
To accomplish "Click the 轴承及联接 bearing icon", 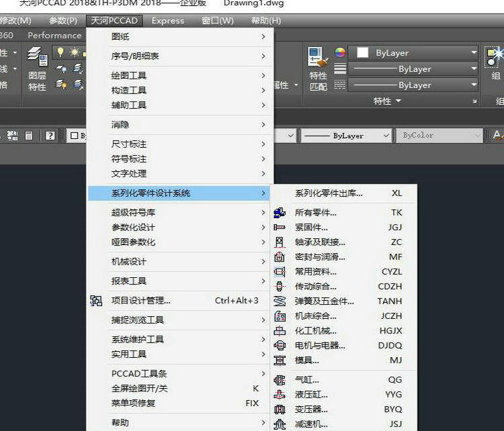I will point(280,242).
